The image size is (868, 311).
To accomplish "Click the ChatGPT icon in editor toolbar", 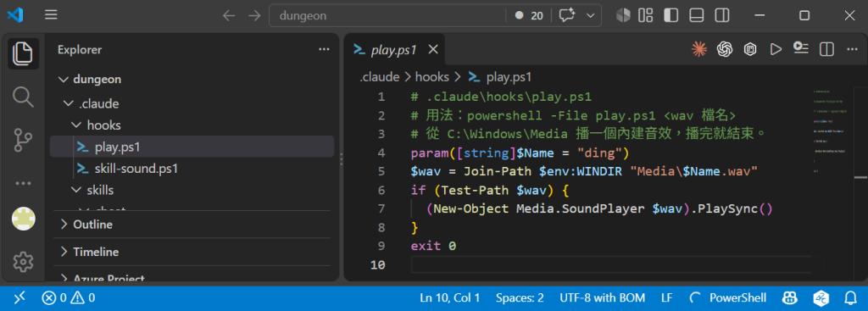I will 726,49.
